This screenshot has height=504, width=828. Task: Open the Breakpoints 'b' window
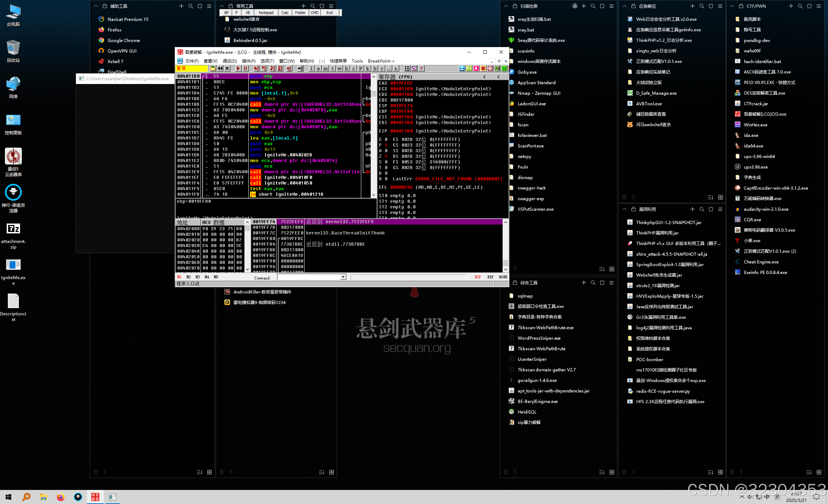[x=375, y=69]
